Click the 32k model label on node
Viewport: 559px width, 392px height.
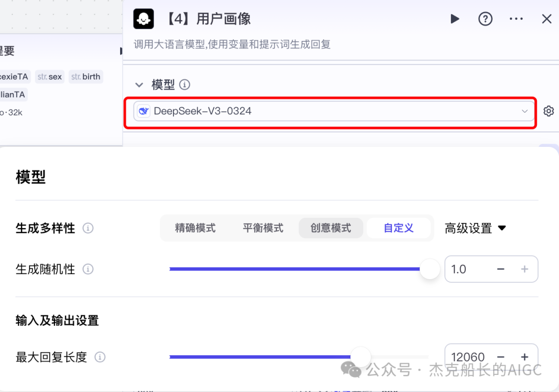click(x=12, y=113)
